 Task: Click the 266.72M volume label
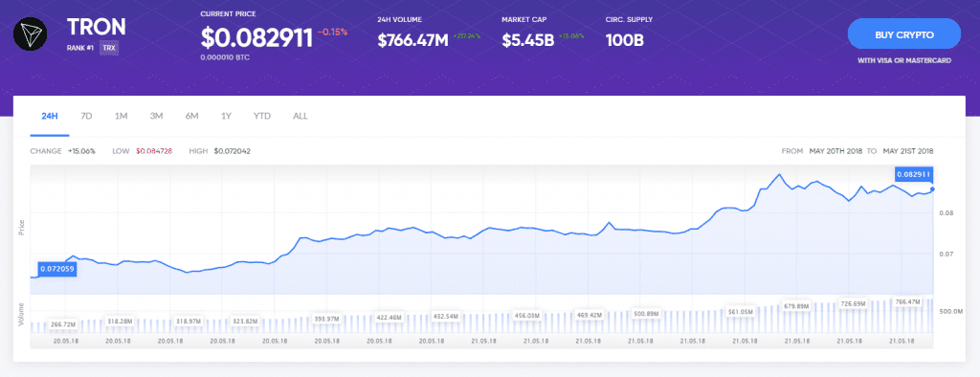(x=62, y=324)
